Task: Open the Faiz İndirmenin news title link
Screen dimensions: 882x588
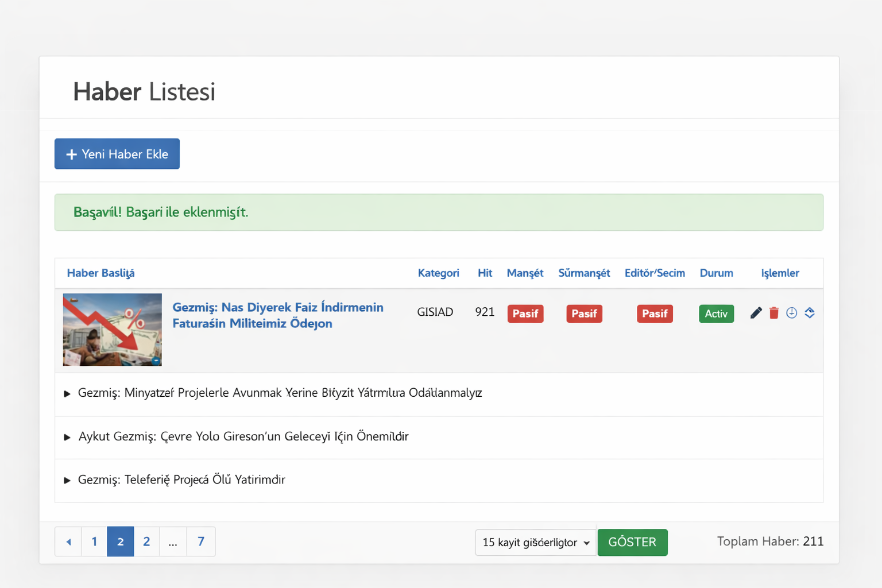Action: [277, 315]
